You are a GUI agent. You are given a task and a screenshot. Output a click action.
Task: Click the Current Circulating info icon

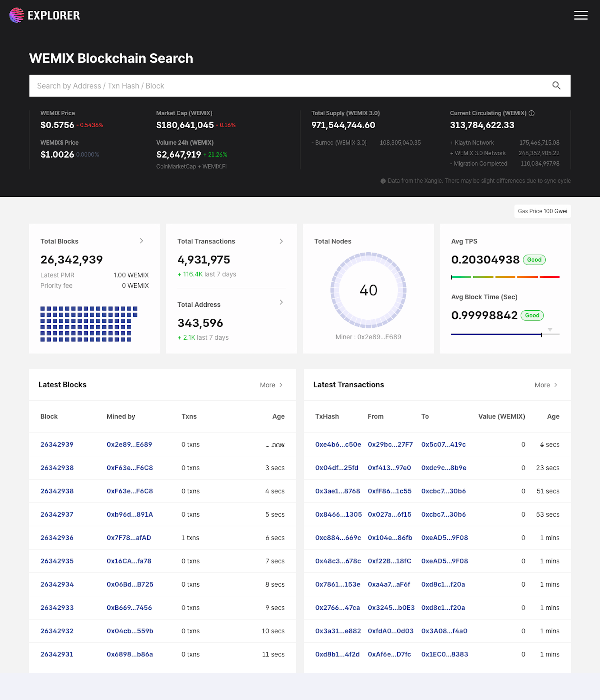531,113
